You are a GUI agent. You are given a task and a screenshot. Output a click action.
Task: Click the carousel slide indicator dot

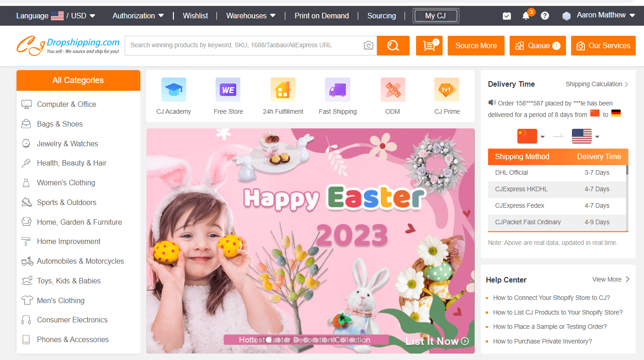pyautogui.click(x=269, y=340)
